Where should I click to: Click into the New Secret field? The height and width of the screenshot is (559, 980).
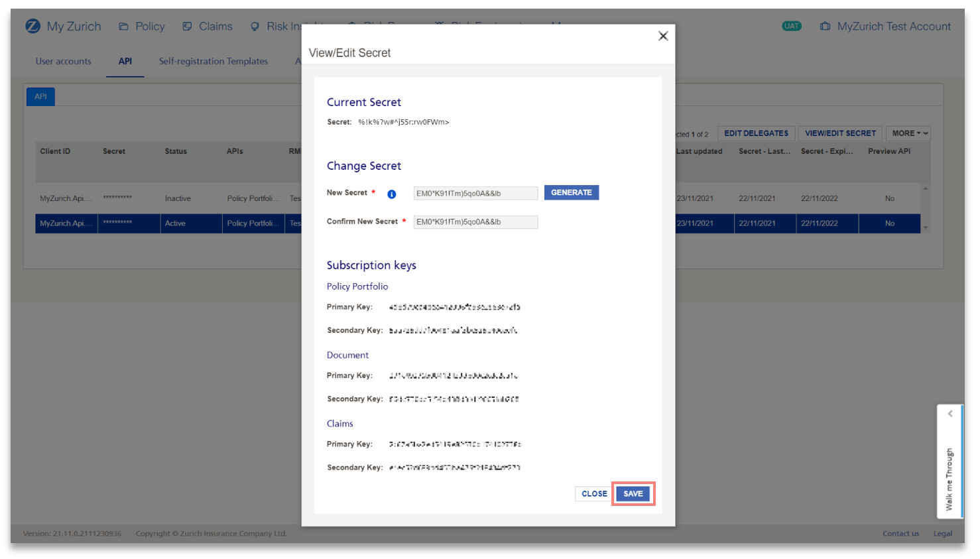[475, 194]
